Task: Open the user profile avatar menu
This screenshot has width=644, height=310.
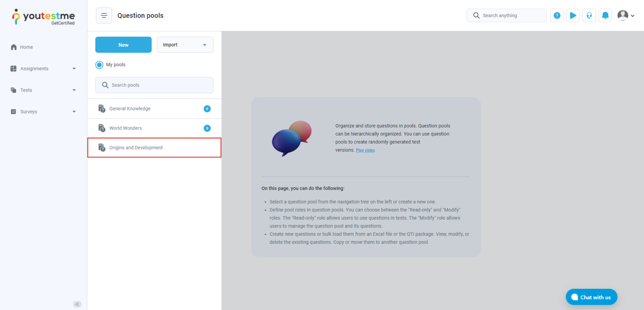Action: [x=626, y=15]
